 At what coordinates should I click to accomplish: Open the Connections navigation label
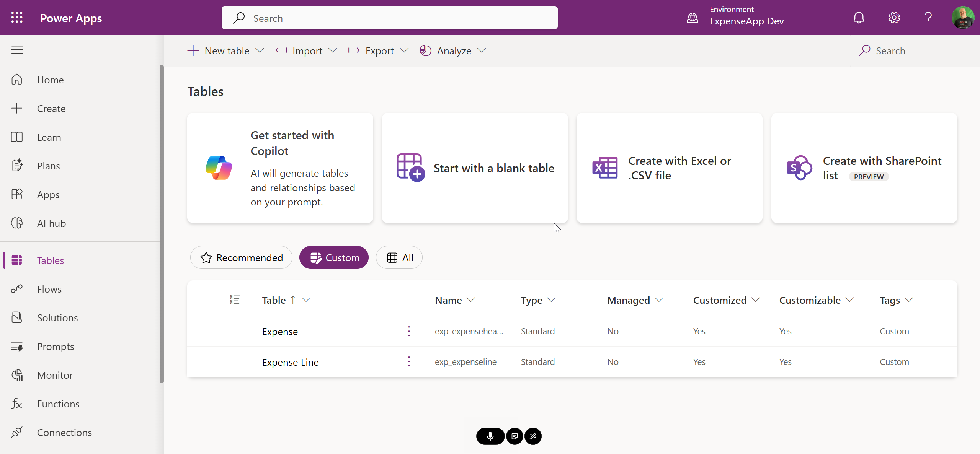64,433
